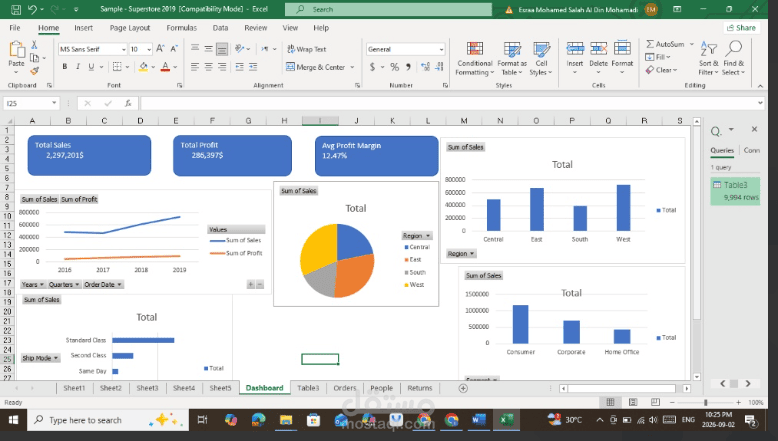Click the Name Box showing I25
The height and width of the screenshot is (441, 778).
[31, 103]
